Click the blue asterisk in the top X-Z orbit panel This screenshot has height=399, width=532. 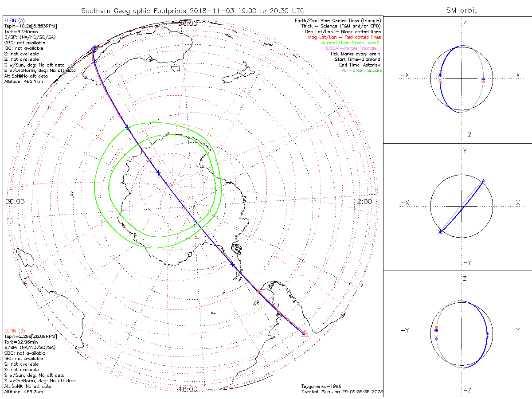point(440,75)
